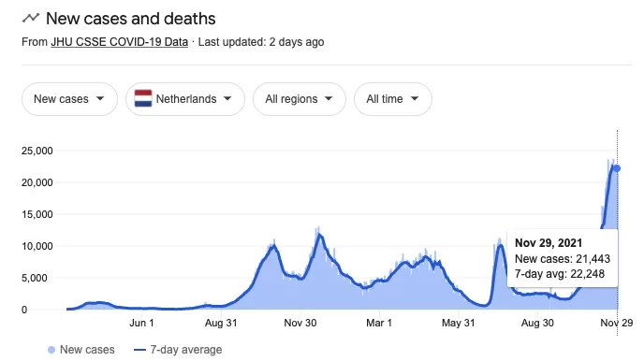644x361 pixels.
Task: Click the New cases and deaths heading
Action: tap(131, 19)
